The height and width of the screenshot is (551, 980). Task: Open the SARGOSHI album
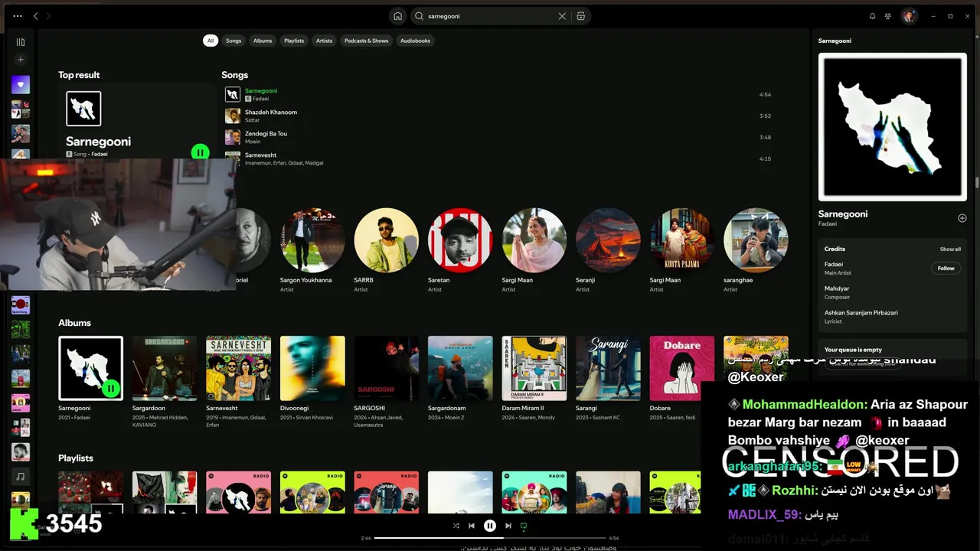point(386,368)
